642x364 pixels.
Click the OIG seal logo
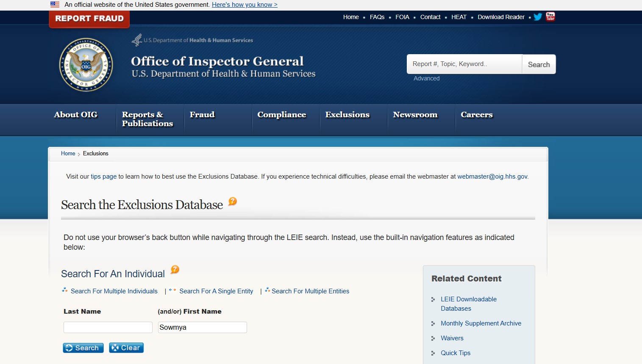[x=86, y=65]
